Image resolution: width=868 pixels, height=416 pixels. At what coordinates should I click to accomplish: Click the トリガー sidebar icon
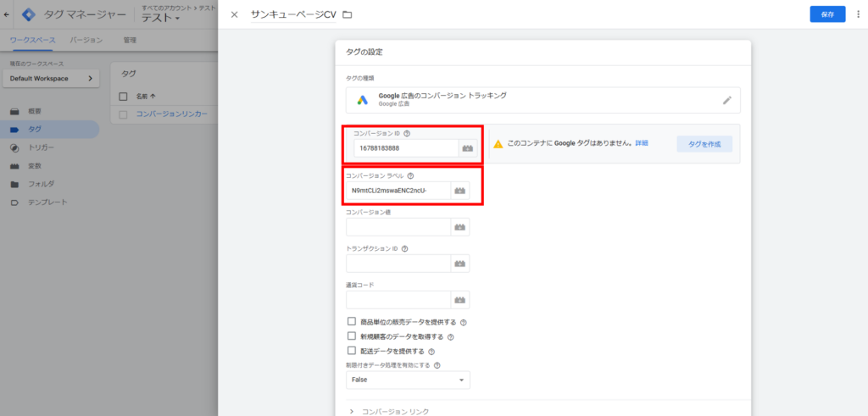point(15,147)
